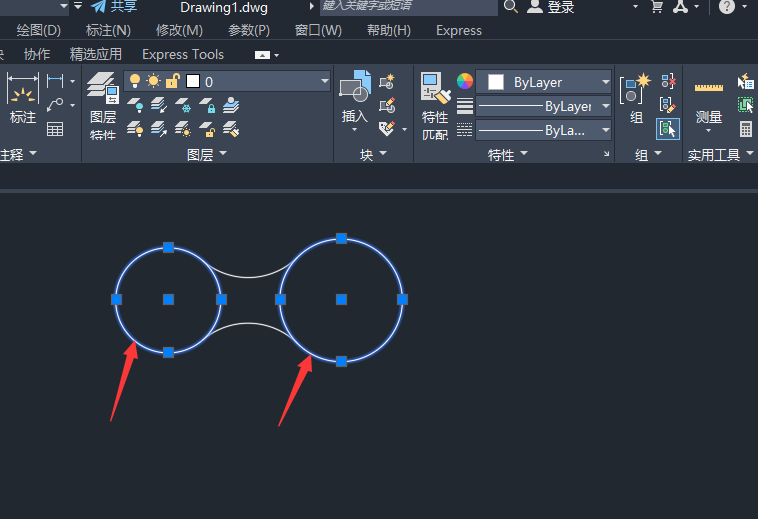Click the white layer color swatch for layer 0

193,81
